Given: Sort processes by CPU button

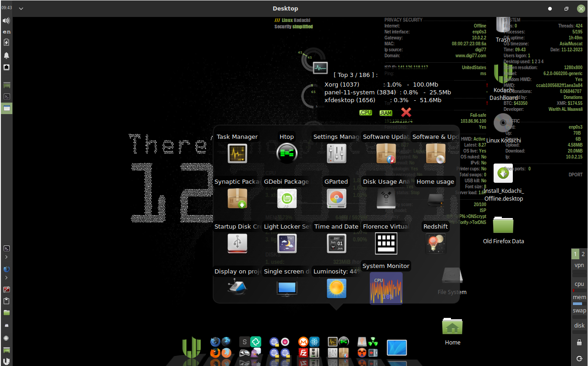Looking at the screenshot, I should click(366, 113).
